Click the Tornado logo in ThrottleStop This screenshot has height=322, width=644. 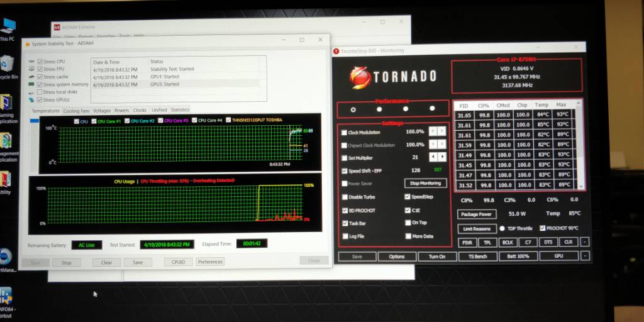coord(394,77)
